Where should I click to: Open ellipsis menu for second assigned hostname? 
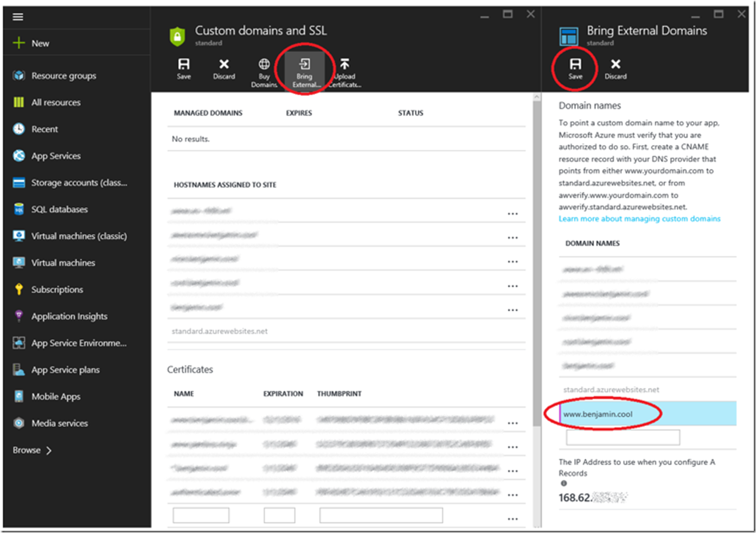click(x=512, y=237)
